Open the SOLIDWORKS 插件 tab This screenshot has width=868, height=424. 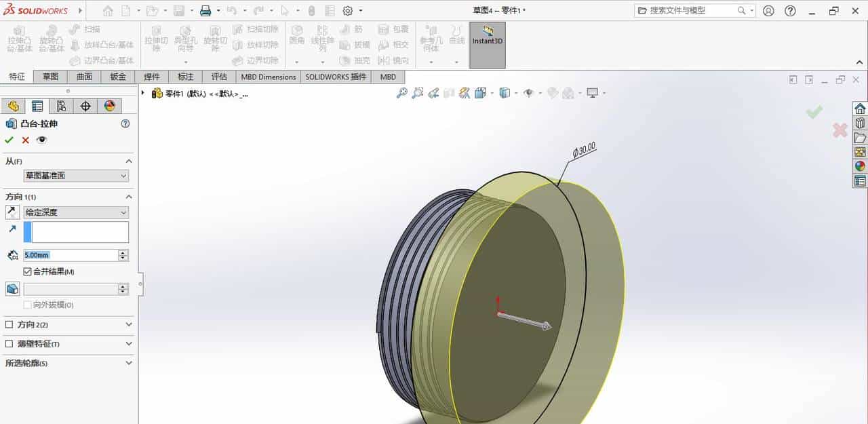(x=335, y=77)
